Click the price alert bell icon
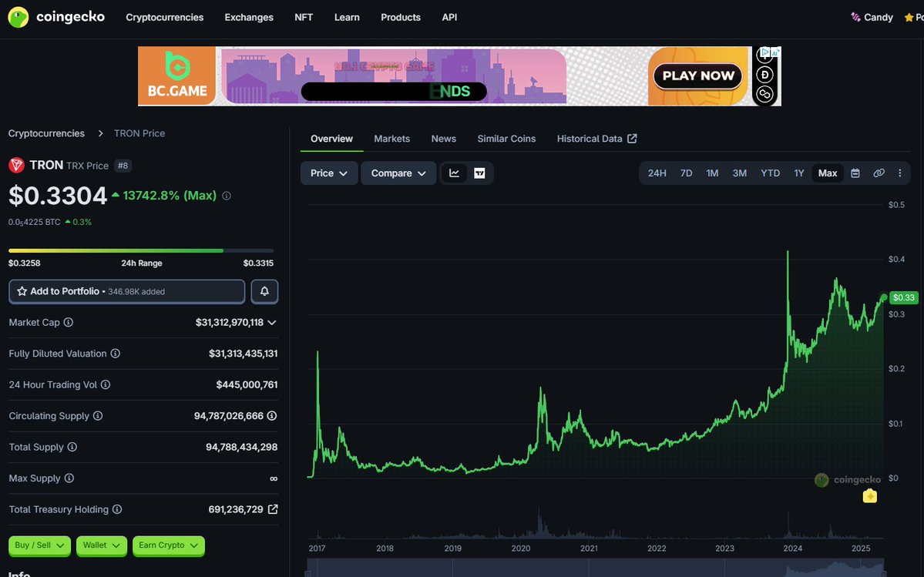The image size is (924, 577). tap(264, 291)
